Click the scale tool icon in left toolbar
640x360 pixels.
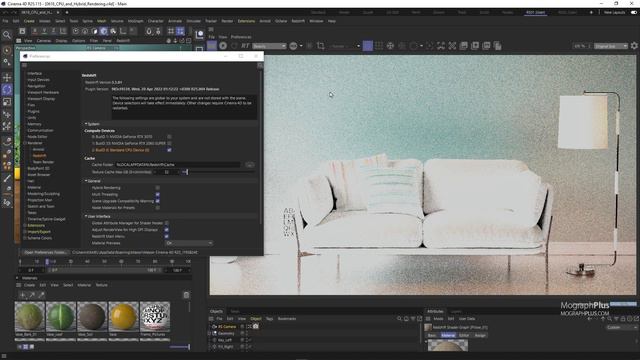(7, 102)
